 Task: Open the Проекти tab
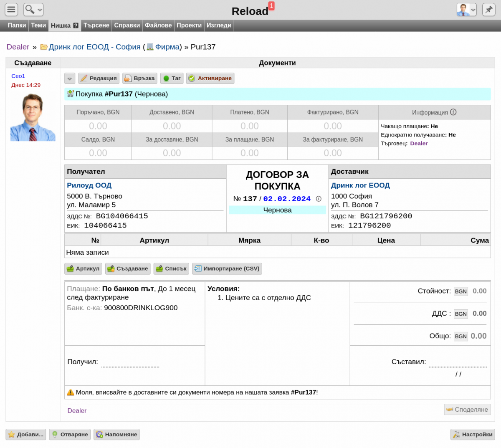point(189,25)
